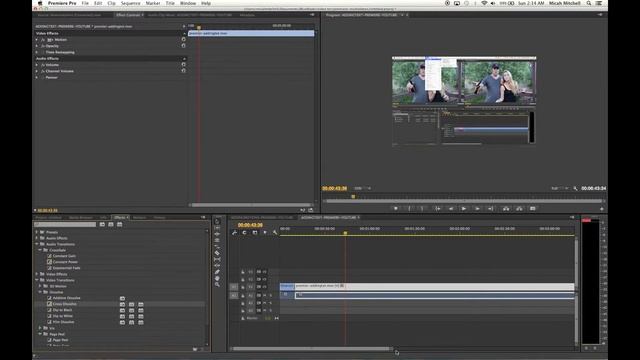Filter Effects by accelerated effects icon
Screen dimensions: 640x360
tap(102, 224)
